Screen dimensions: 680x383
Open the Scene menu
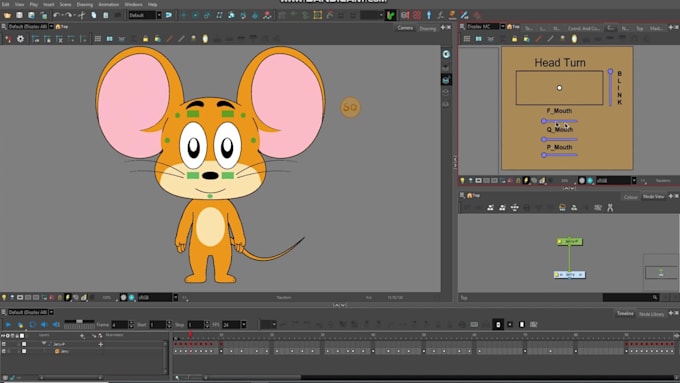tap(65, 4)
